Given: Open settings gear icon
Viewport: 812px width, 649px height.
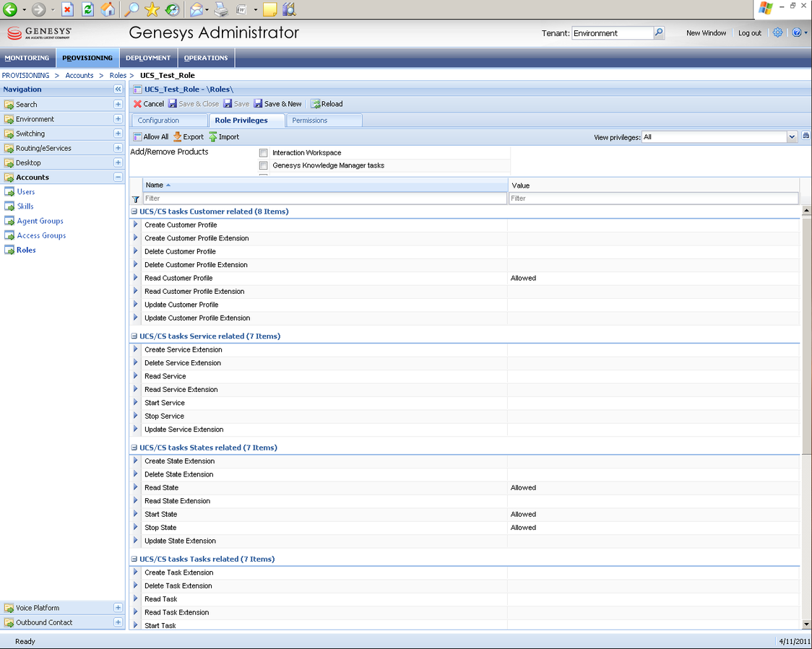Looking at the screenshot, I should click(777, 32).
